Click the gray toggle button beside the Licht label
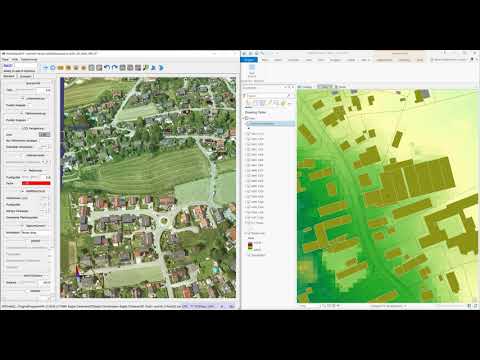Screen dimensions: 480x360 click(x=44, y=134)
